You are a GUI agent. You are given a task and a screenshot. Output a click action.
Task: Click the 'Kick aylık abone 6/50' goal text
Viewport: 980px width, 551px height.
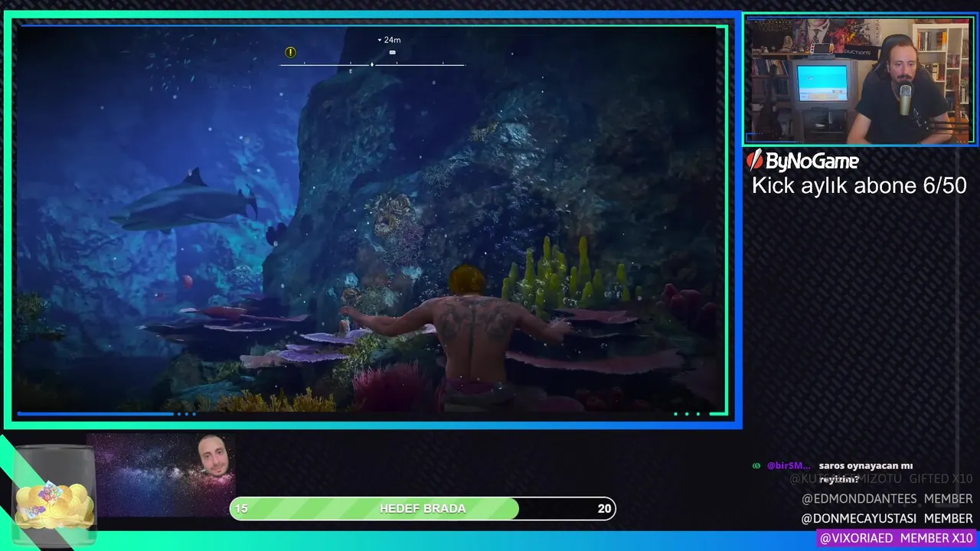click(859, 186)
